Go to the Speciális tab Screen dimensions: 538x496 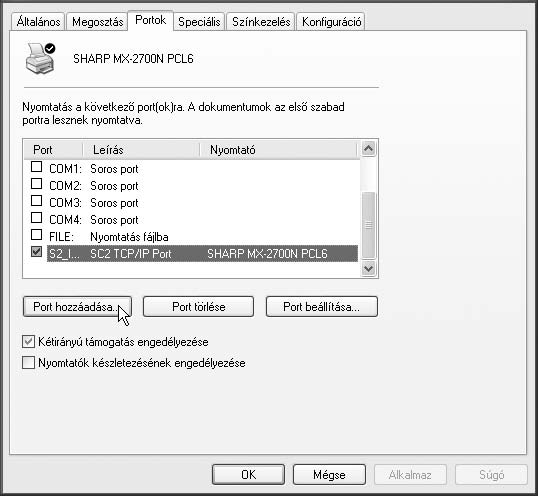coord(199,22)
